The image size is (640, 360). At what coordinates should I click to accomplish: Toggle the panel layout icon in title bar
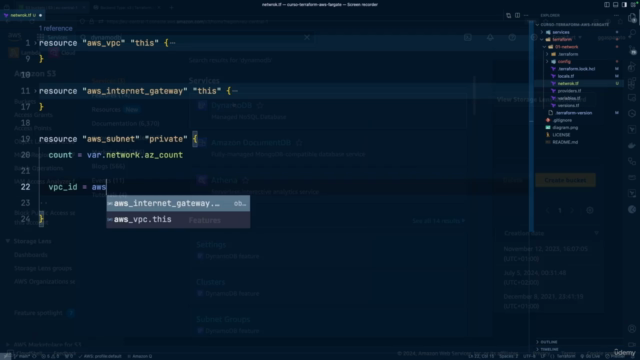click(616, 4)
